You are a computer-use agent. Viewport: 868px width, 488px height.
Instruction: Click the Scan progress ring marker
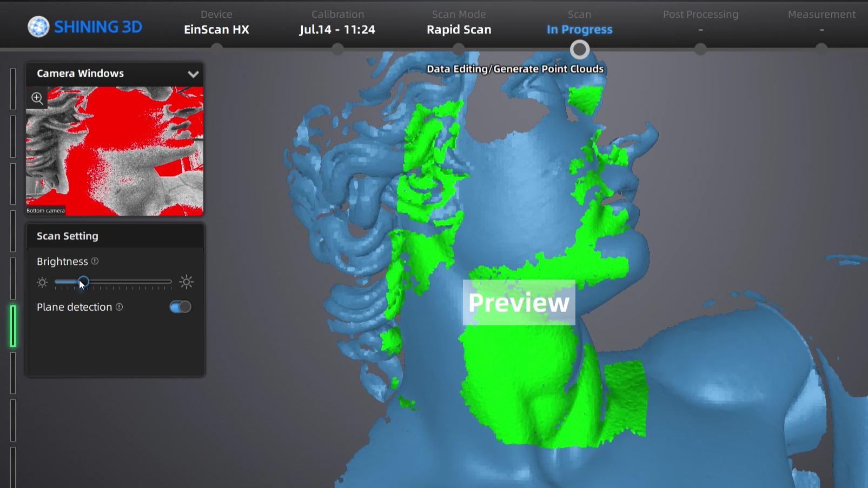[580, 50]
